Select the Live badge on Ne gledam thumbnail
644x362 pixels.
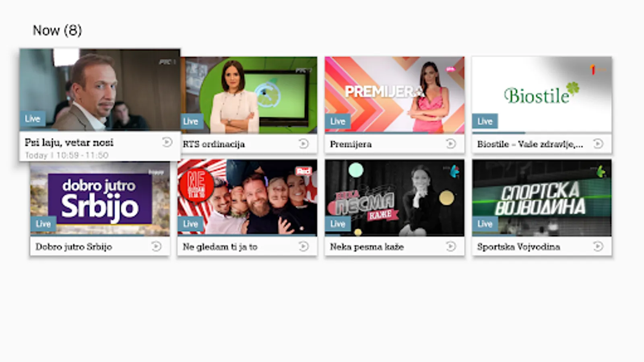click(190, 224)
